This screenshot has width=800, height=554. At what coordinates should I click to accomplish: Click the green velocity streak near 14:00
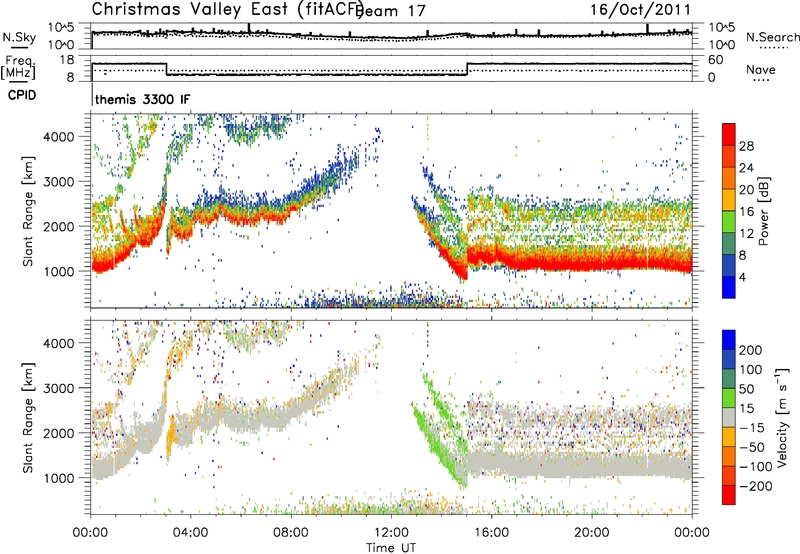click(x=440, y=444)
